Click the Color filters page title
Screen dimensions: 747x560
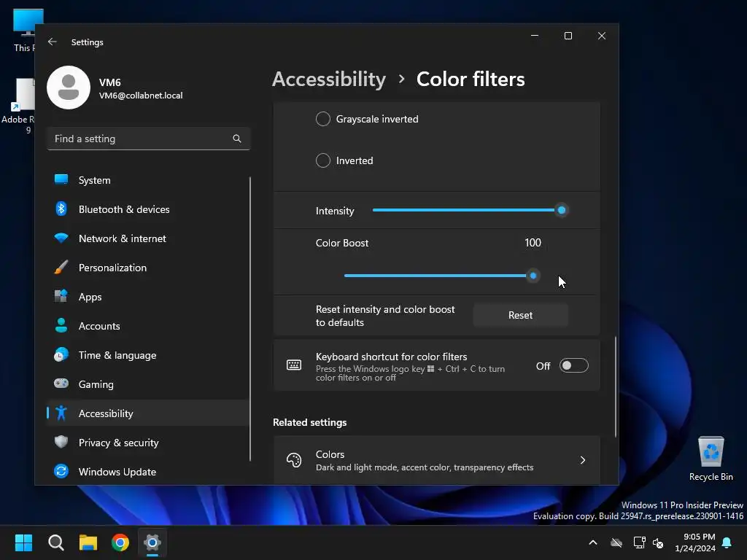pyautogui.click(x=471, y=79)
